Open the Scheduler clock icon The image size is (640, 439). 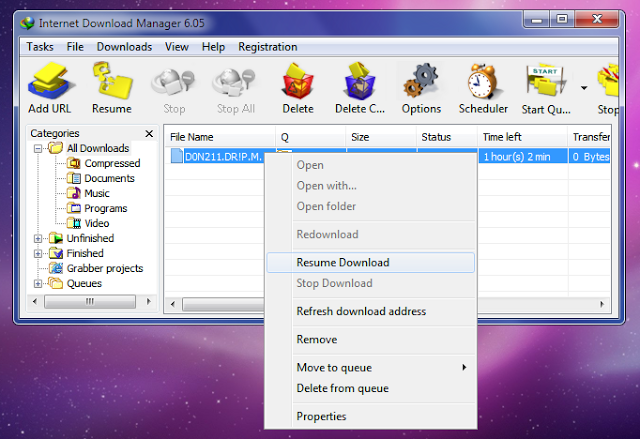coord(482,81)
